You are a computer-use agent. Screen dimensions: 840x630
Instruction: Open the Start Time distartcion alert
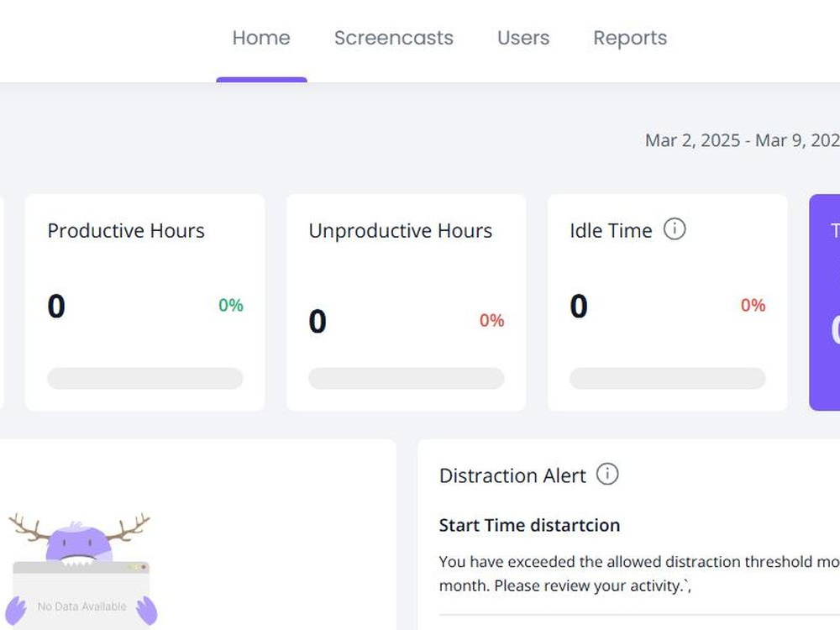coord(529,525)
